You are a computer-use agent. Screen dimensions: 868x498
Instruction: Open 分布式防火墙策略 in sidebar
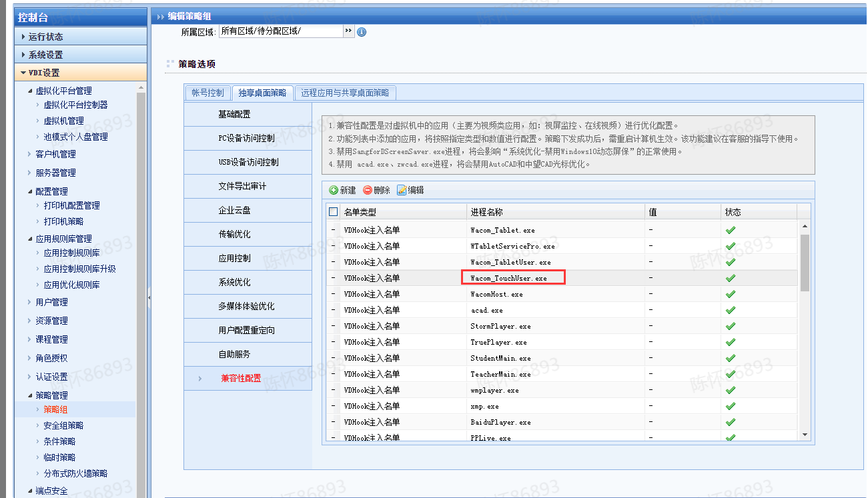pos(75,473)
